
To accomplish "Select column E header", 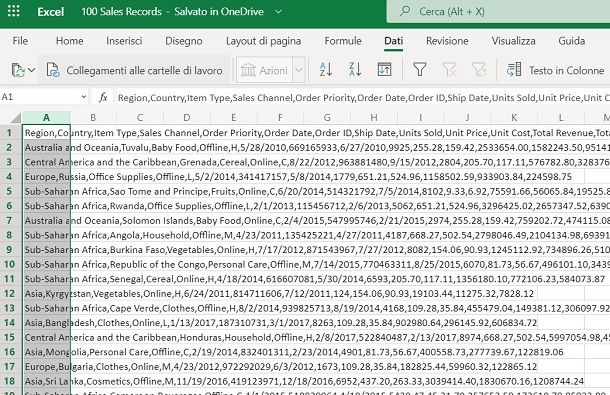I will point(233,117).
